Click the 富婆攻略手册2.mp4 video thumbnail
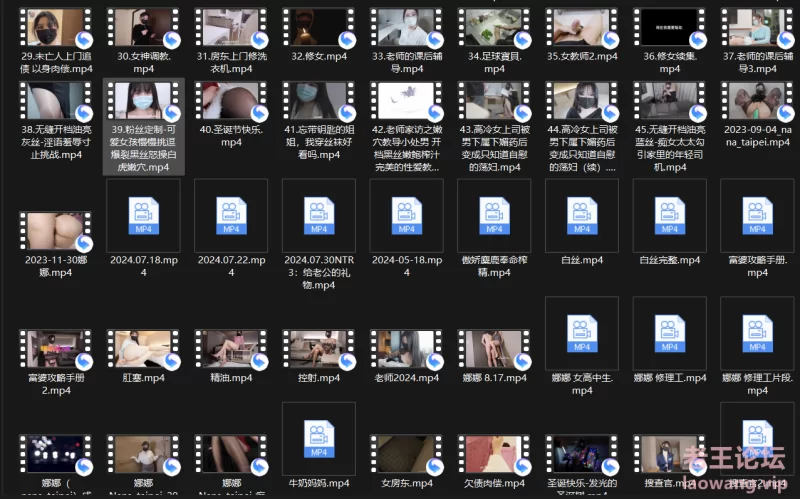This screenshot has height=499, width=800. click(57, 347)
